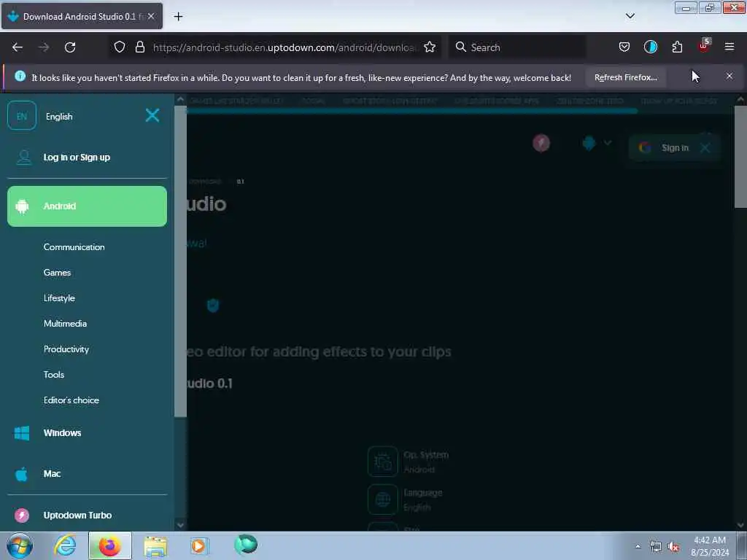Open the Firefox account icon
This screenshot has height=560, width=747.
[x=650, y=47]
